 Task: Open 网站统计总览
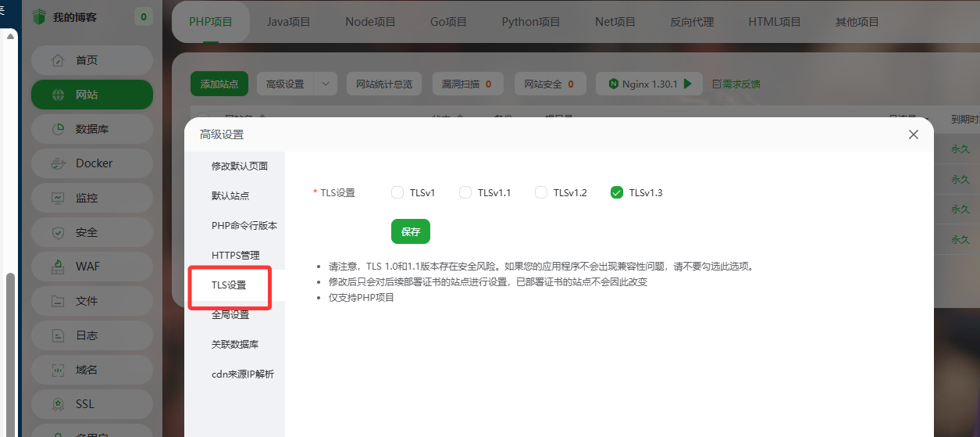point(384,84)
